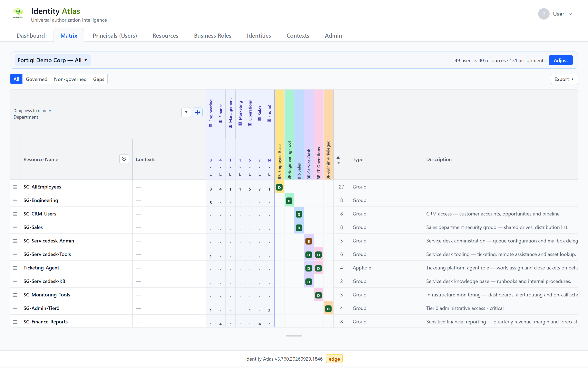Click the drag handle for SG-Finance-Reports row

click(15, 322)
